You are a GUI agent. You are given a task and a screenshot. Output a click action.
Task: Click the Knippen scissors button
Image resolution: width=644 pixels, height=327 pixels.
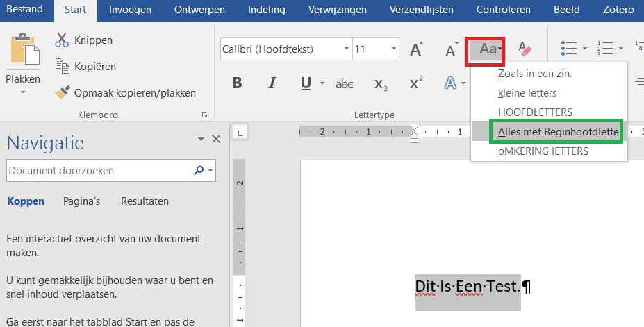pos(84,40)
